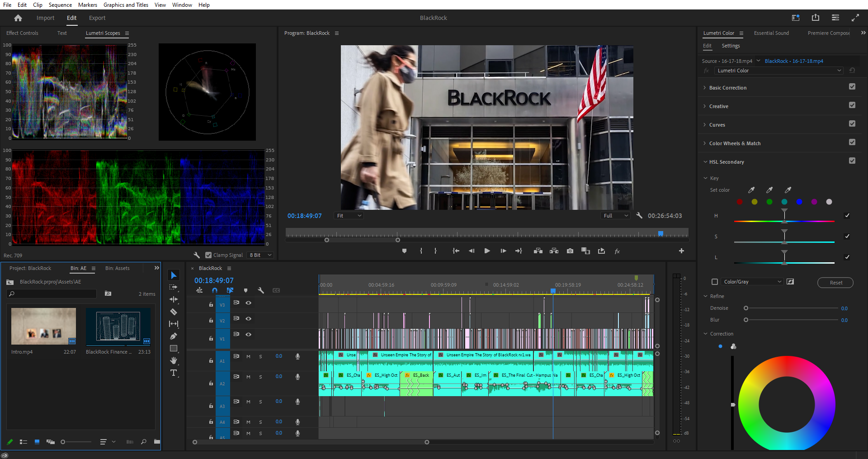Step forward one frame

pos(503,251)
